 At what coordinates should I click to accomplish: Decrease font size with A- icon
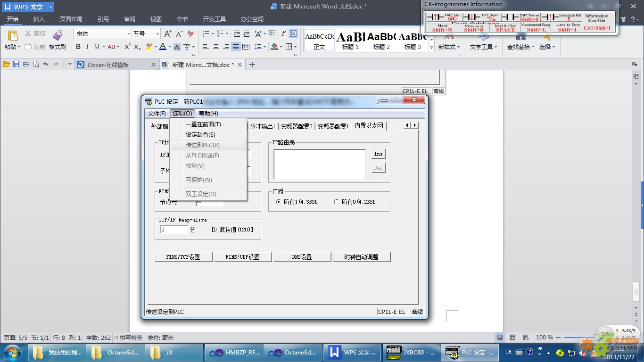[179, 34]
